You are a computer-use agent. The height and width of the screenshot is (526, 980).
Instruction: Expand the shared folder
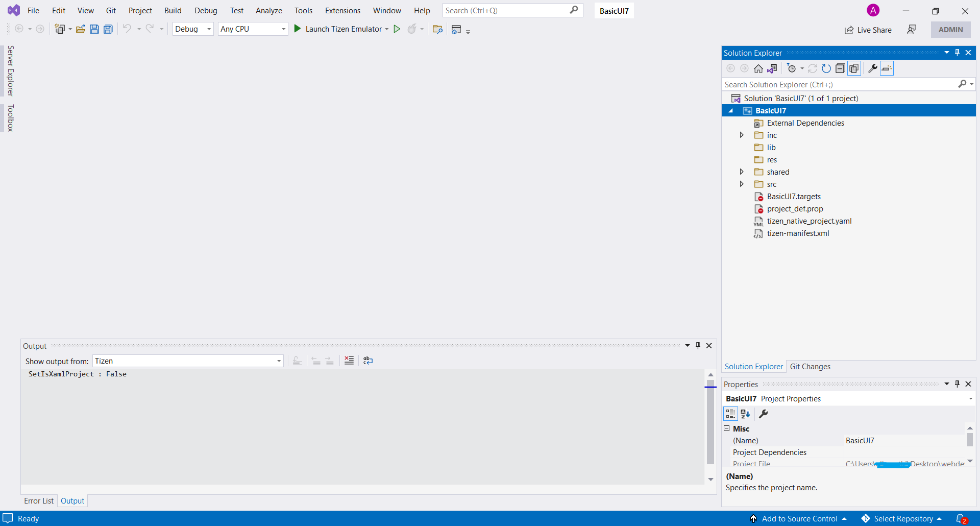(x=742, y=172)
